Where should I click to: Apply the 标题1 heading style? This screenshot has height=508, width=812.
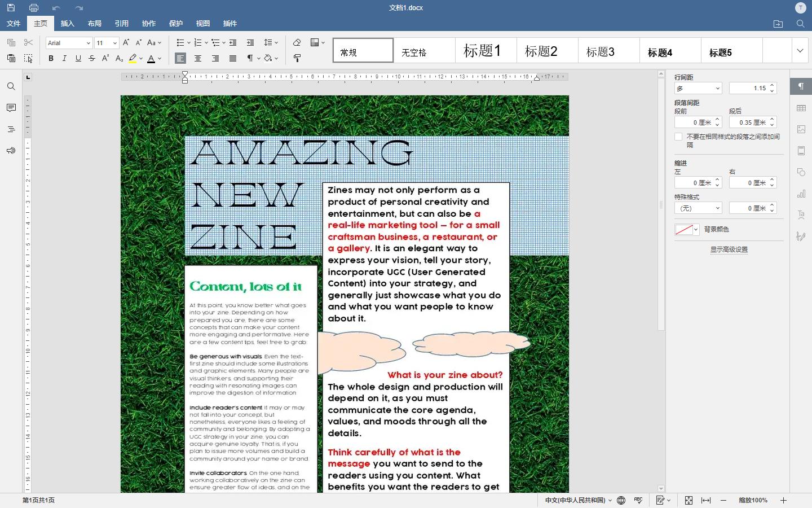pyautogui.click(x=485, y=50)
